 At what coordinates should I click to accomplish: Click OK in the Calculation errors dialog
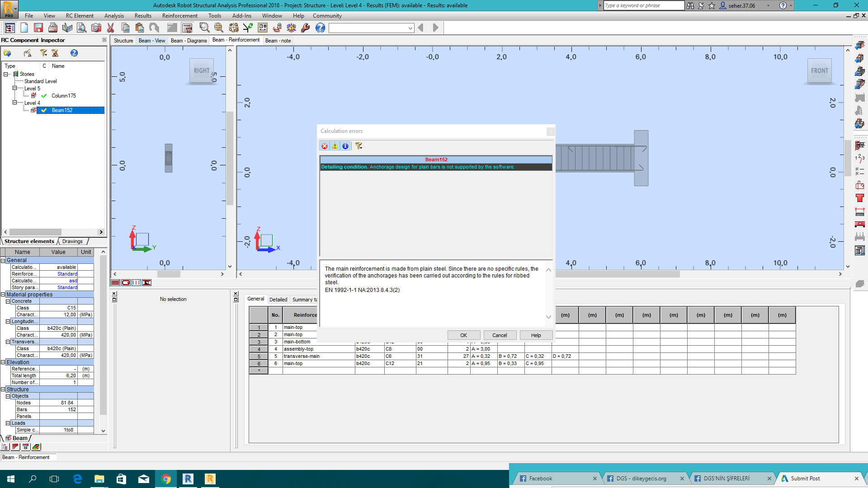coord(463,335)
